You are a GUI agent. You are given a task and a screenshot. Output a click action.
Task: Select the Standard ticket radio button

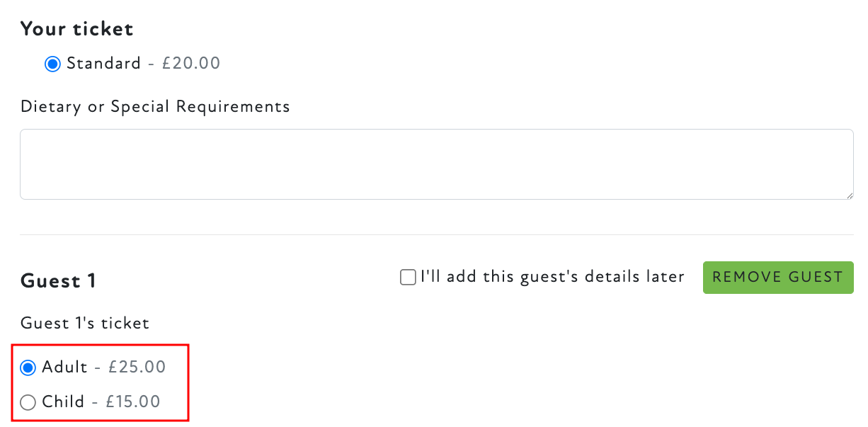pyautogui.click(x=52, y=64)
